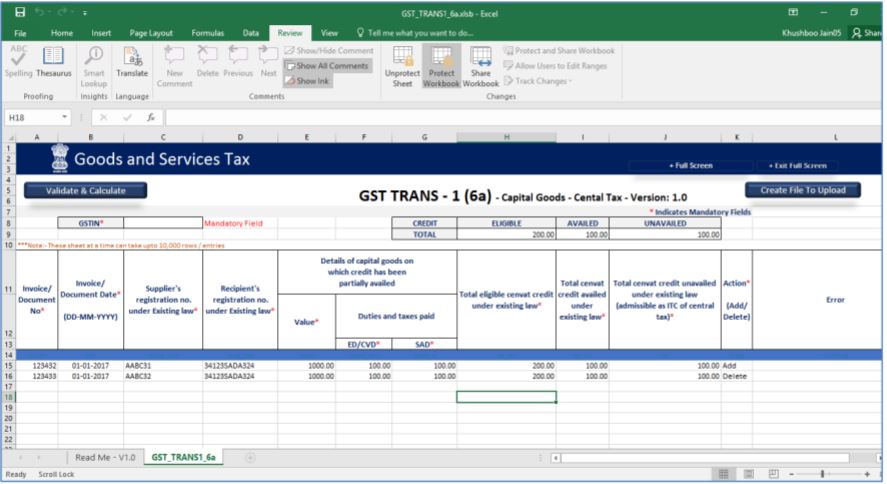Screen dimensions: 887x484
Task: Click the Action cell reading Delete
Action: coord(737,376)
